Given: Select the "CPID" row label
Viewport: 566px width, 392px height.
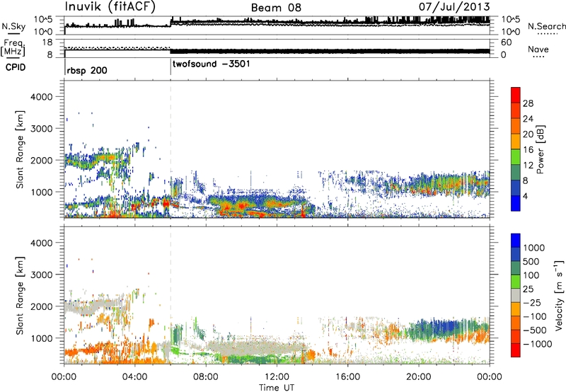Looking at the screenshot, I should 16,67.
